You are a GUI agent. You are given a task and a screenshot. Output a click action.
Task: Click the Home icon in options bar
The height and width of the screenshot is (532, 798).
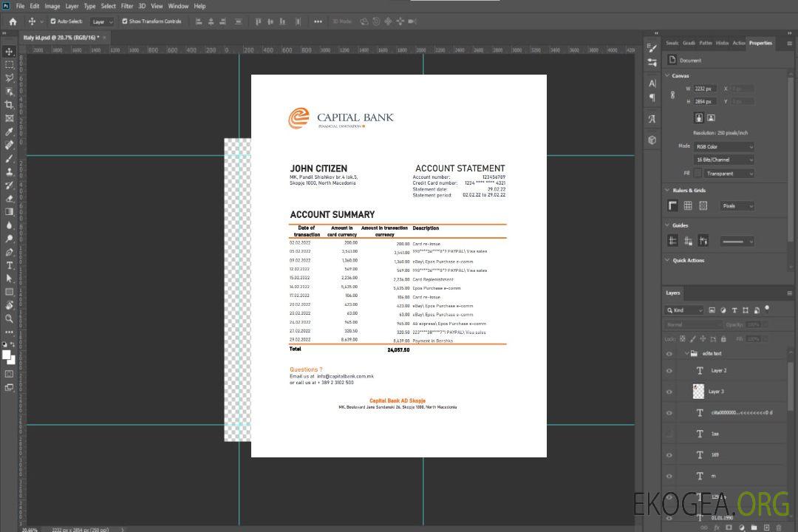[13, 21]
